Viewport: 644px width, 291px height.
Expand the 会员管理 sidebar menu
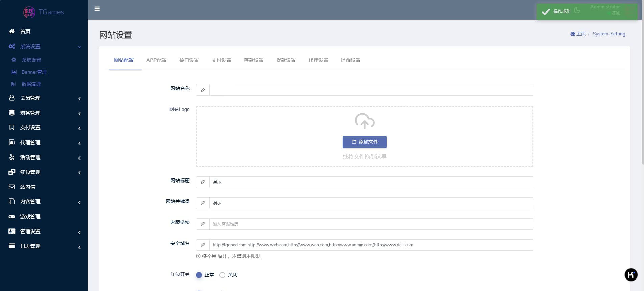click(44, 98)
